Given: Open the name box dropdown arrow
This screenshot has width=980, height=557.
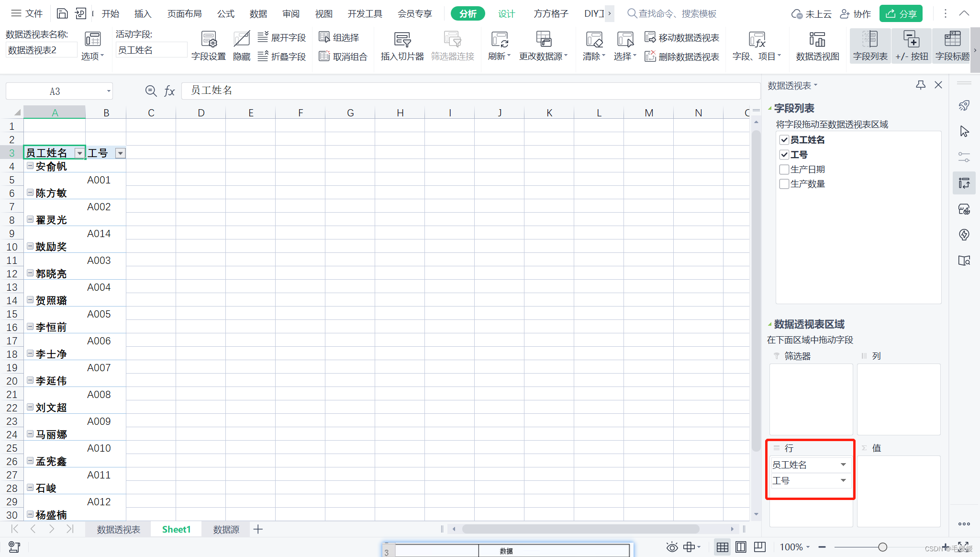Looking at the screenshot, I should [109, 91].
